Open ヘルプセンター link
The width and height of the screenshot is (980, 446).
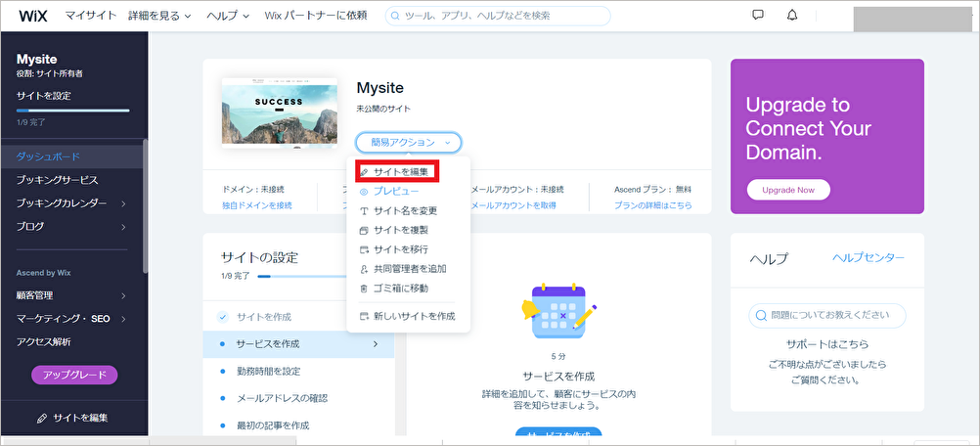pyautogui.click(x=869, y=257)
